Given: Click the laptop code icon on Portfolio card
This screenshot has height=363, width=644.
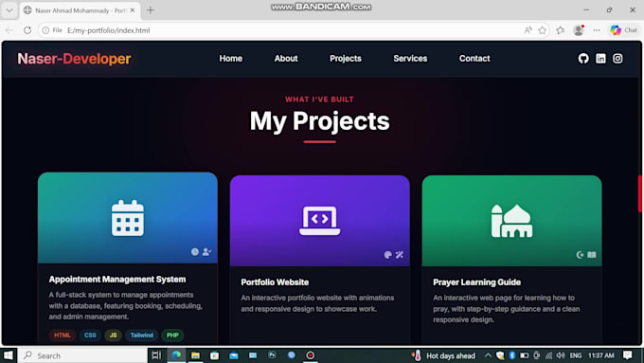Looking at the screenshot, I should pyautogui.click(x=319, y=221).
